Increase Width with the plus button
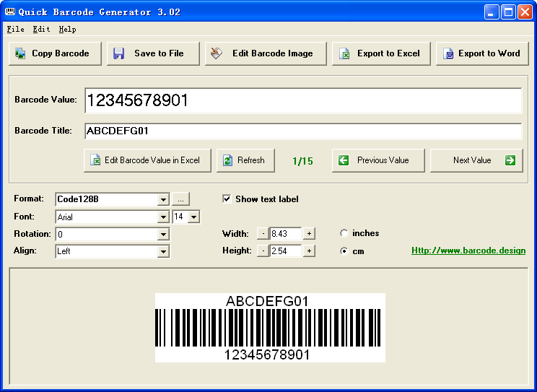 click(309, 234)
